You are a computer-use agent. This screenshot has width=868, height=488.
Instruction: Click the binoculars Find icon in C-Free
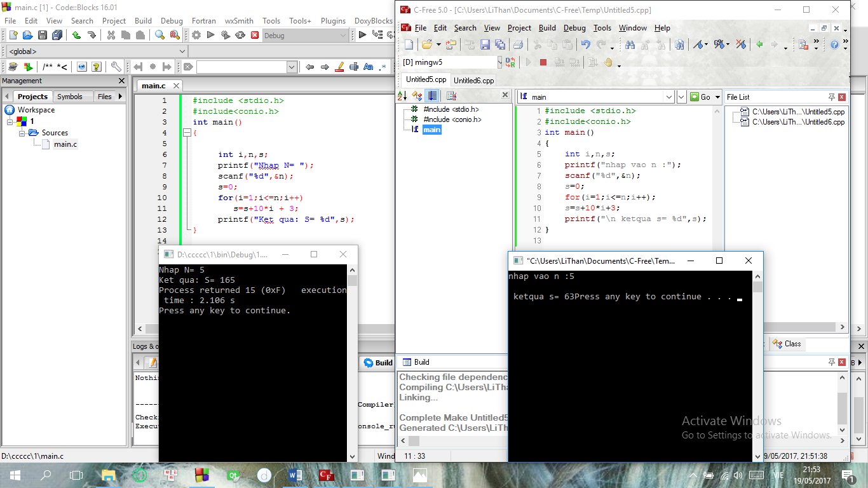pyautogui.click(x=630, y=44)
